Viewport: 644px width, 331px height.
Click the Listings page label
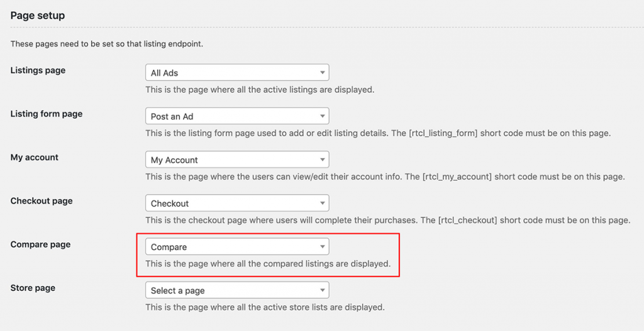pos(38,70)
